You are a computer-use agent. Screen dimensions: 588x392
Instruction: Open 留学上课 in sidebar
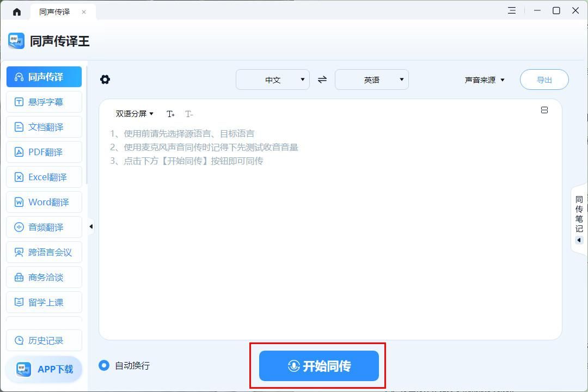coord(44,302)
